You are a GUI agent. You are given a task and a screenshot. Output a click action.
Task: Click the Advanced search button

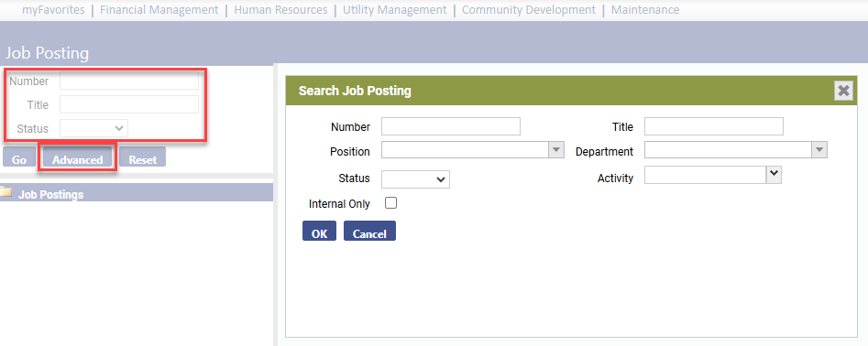point(78,157)
